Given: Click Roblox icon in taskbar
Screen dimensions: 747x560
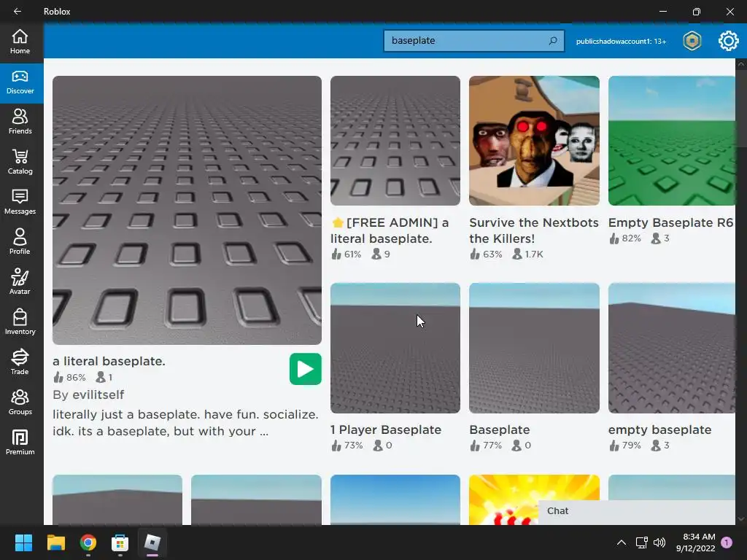Looking at the screenshot, I should coord(152,542).
